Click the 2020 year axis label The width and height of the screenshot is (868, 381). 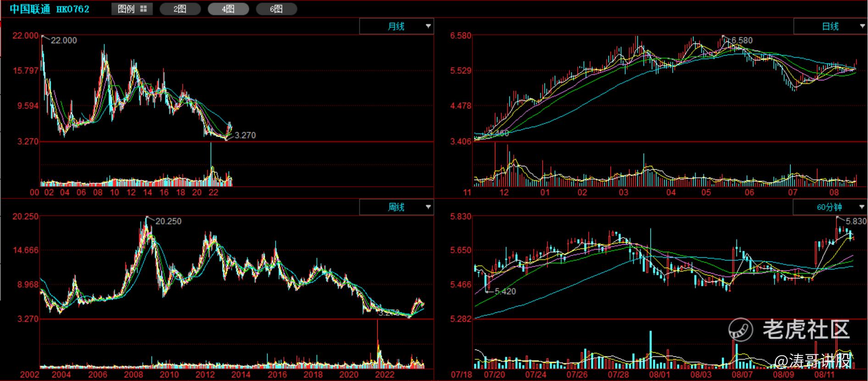pyautogui.click(x=349, y=375)
